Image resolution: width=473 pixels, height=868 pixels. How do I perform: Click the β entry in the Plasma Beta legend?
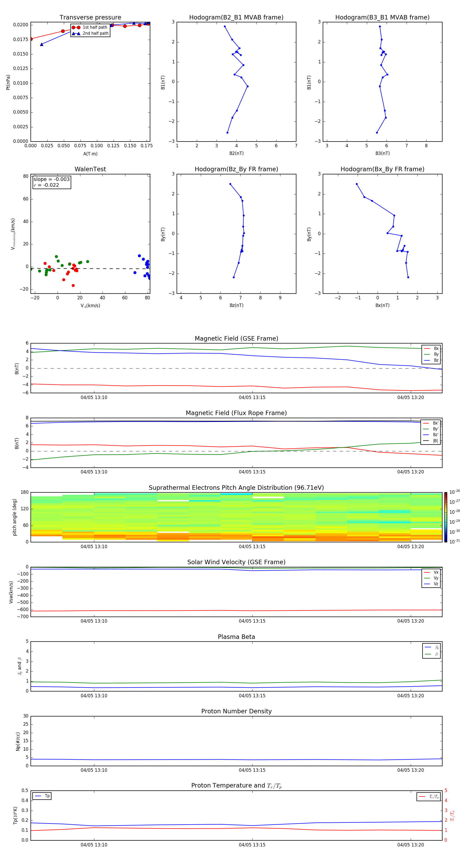tap(431, 654)
